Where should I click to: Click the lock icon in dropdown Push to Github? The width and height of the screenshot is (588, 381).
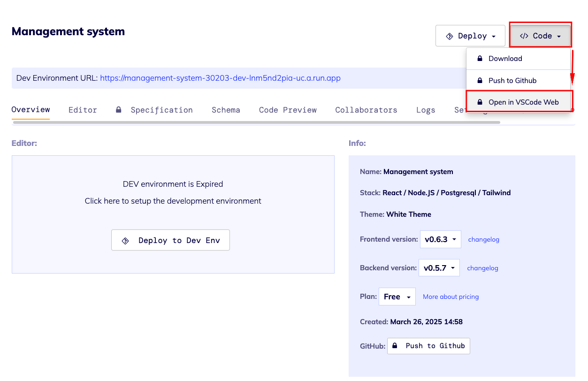480,81
